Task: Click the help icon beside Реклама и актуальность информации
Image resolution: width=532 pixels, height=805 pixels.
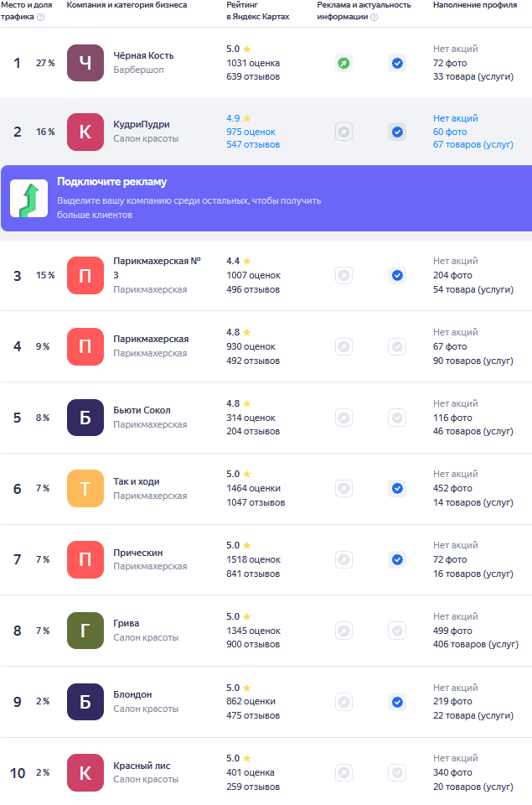Action: (374, 17)
